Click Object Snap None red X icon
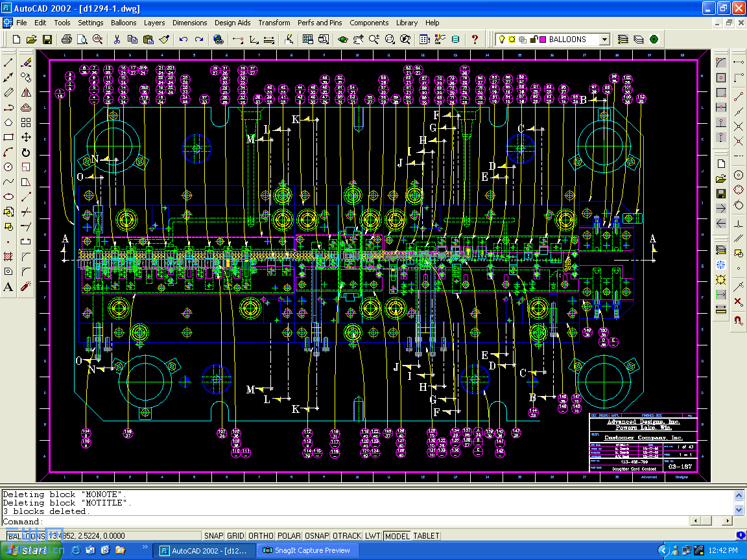 click(739, 301)
